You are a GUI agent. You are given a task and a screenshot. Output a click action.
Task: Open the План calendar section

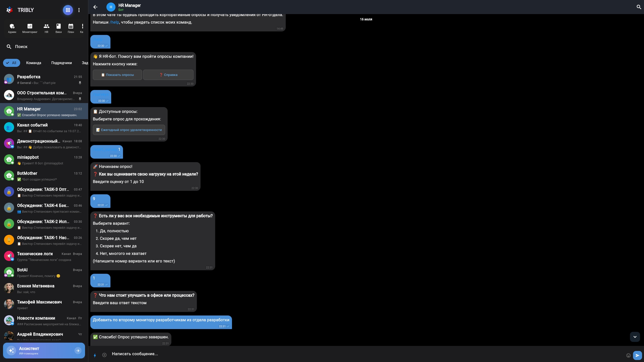[71, 28]
